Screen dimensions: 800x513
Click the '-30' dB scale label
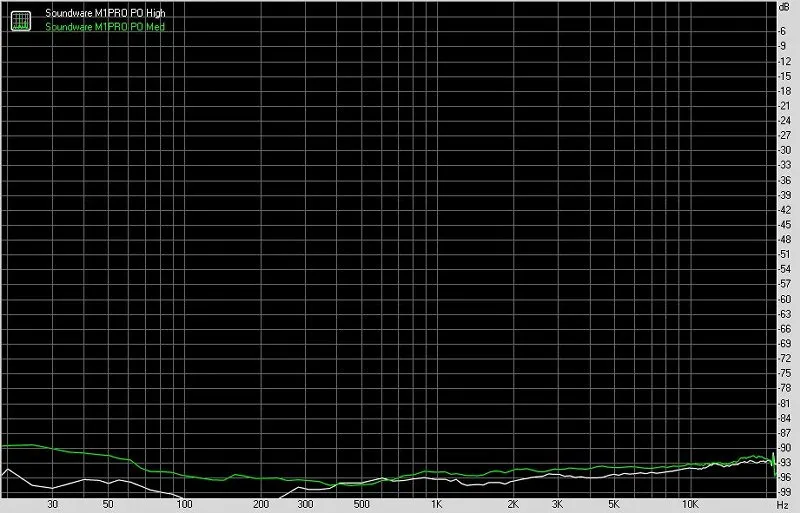tap(784, 151)
